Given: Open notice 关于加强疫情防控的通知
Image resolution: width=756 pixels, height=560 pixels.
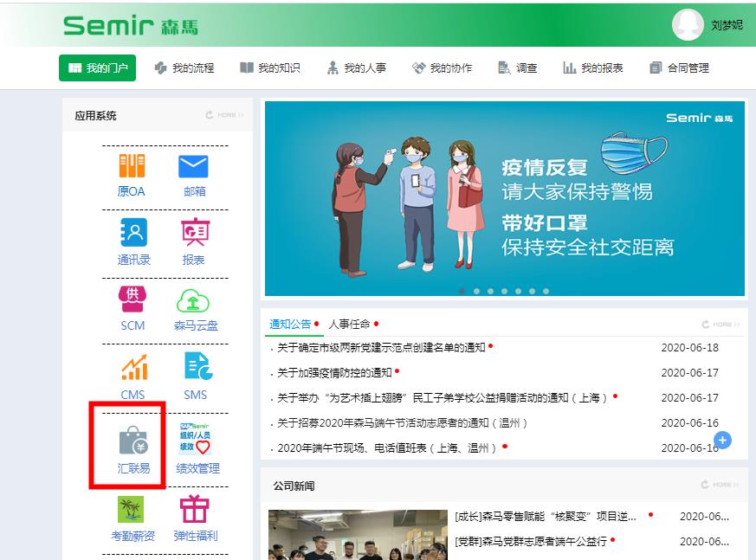Looking at the screenshot, I should (334, 372).
